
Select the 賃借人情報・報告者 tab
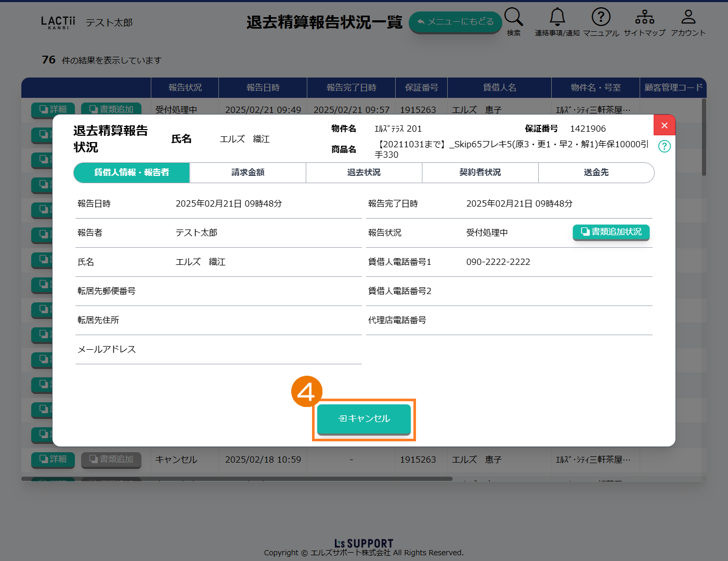[132, 173]
